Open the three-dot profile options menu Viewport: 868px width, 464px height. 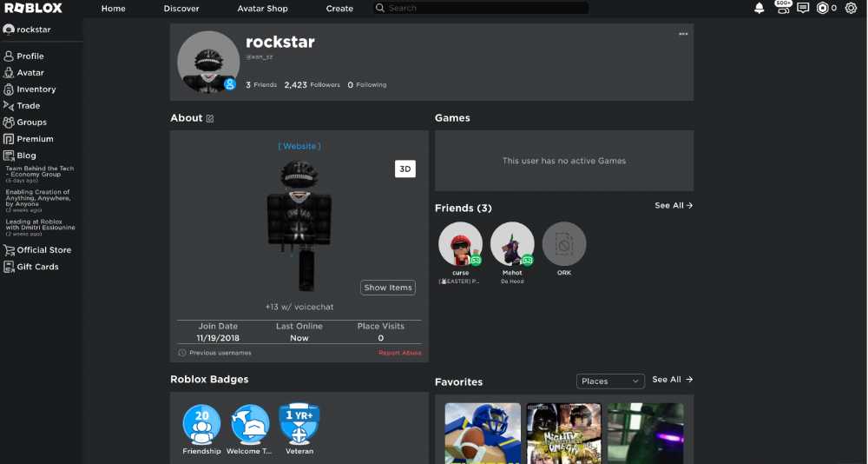tap(683, 34)
